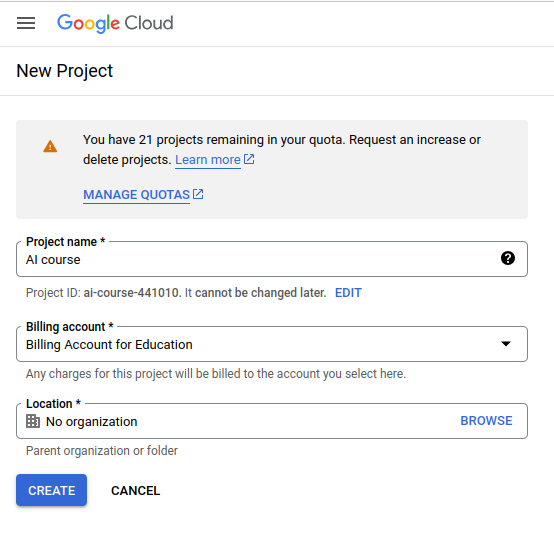Viewport: 554px width, 534px height.
Task: Open the hamburger navigation menu
Action: tap(26, 23)
